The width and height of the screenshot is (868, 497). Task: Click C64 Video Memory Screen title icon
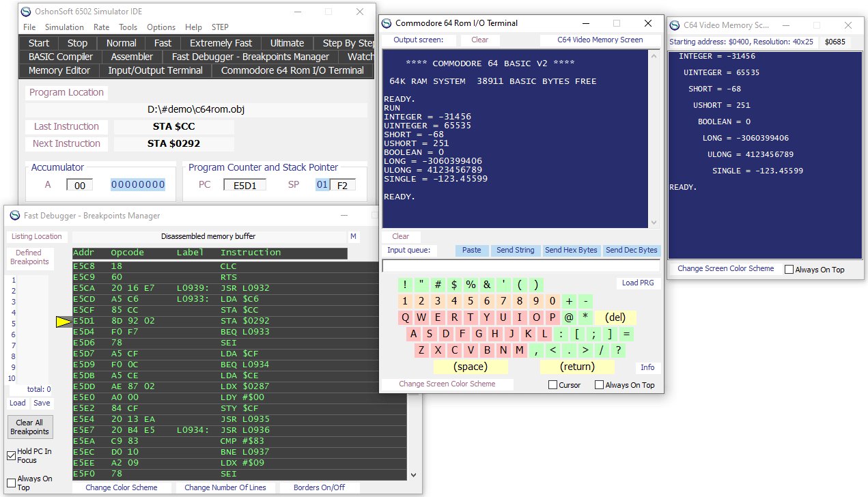pos(675,25)
